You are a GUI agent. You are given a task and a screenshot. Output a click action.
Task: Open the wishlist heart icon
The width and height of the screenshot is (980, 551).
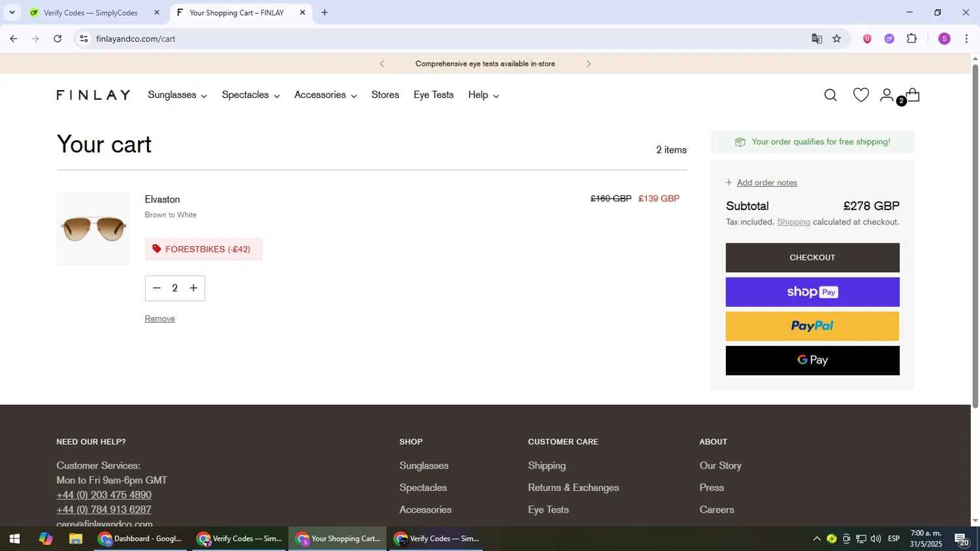click(861, 95)
